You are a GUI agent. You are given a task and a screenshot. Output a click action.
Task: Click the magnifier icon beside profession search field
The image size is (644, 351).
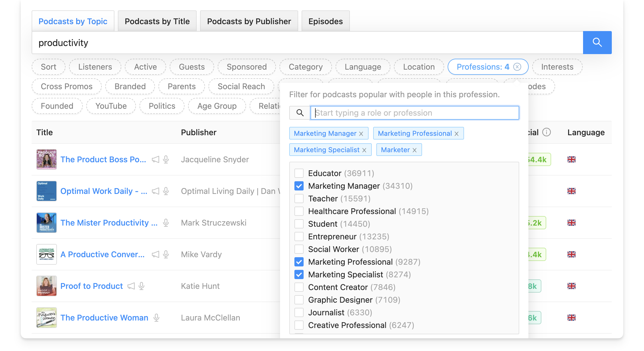(300, 113)
